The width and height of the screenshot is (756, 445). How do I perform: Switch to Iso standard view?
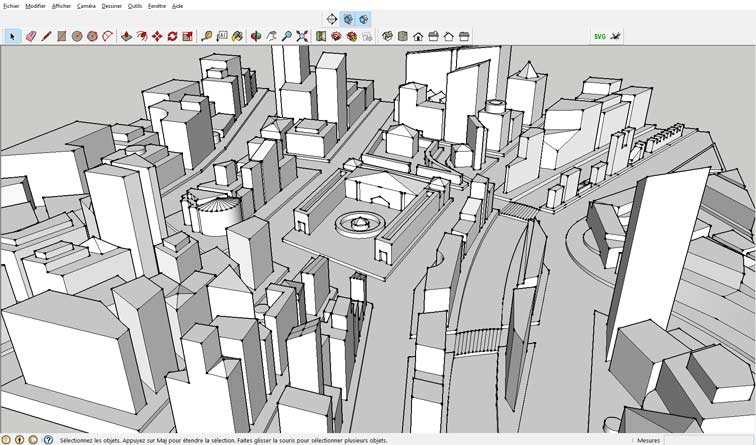[x=387, y=36]
